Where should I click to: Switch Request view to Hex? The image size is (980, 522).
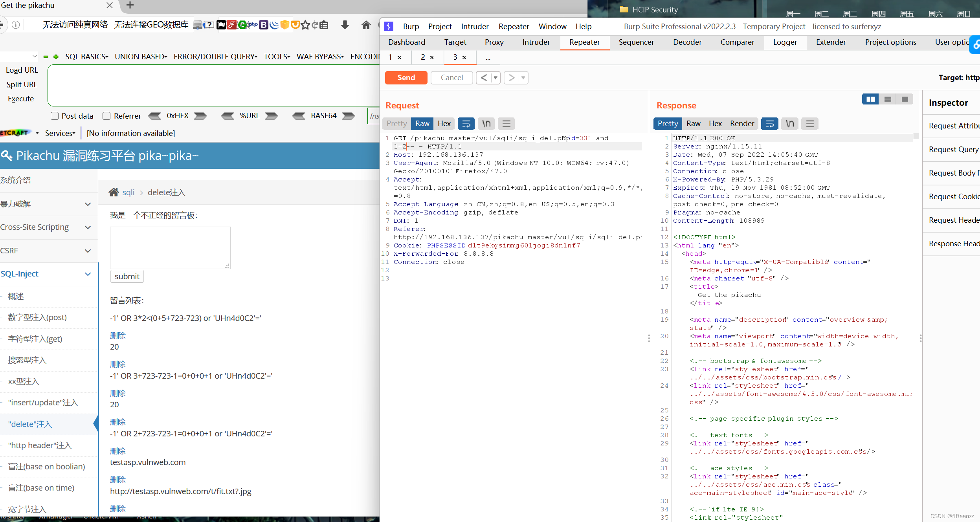click(444, 124)
